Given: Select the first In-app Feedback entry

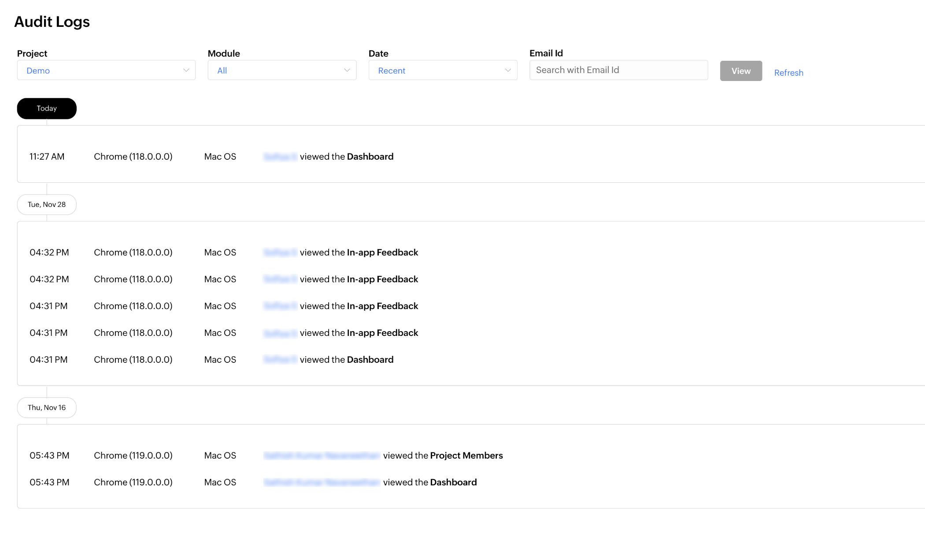Looking at the screenshot, I should (382, 252).
